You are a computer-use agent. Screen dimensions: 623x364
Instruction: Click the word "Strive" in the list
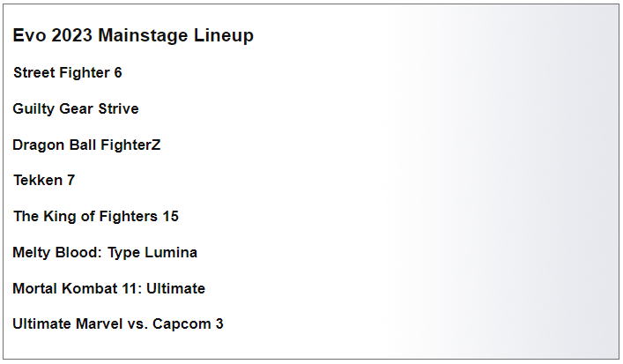118,109
